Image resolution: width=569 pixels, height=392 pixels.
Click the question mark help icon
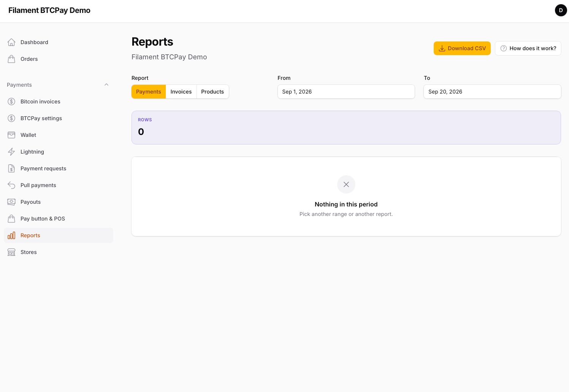[504, 48]
